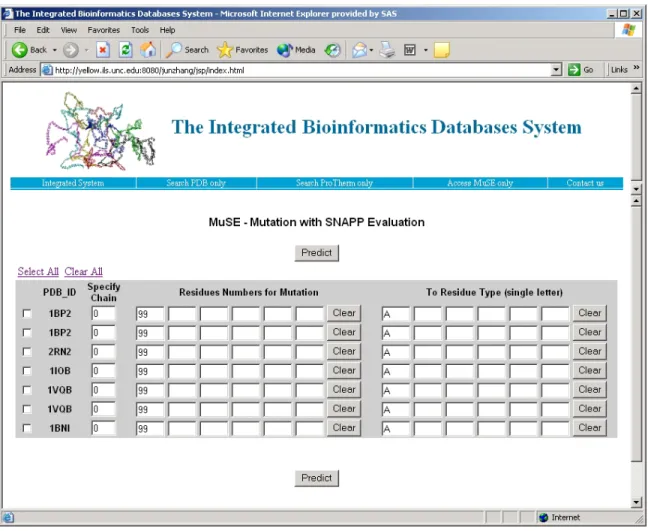Click the top Predict button
Image resolution: width=648 pixels, height=531 pixels.
coord(317,253)
